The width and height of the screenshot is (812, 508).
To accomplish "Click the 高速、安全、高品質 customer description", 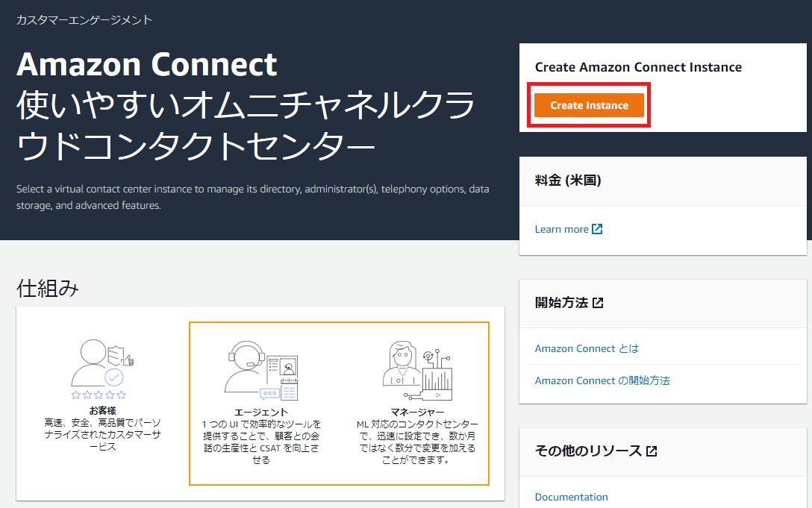I will click(102, 435).
